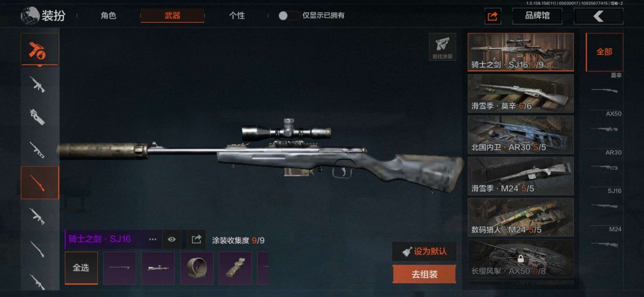Click the back arrow button
Viewport: 644px width, 297px height.
coord(598,16)
